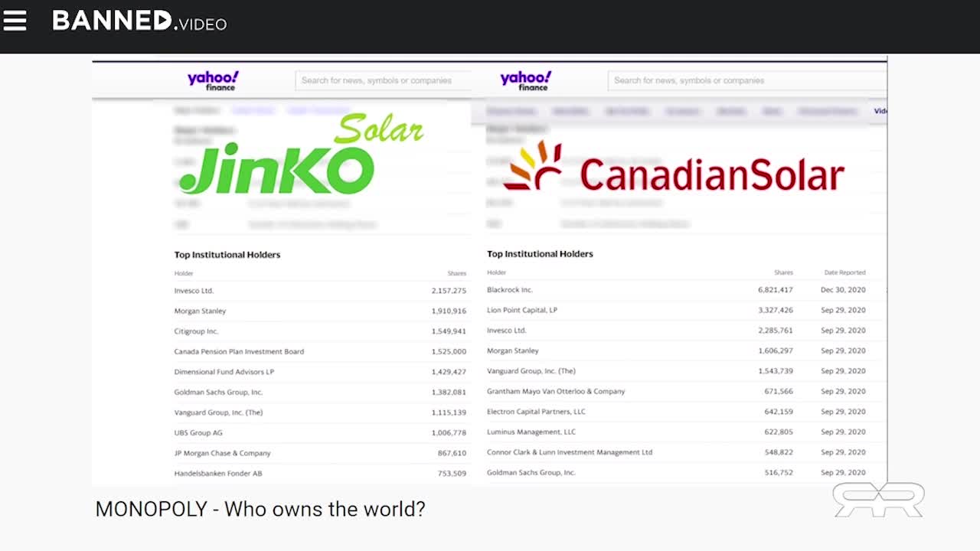Click the left table 'Shares' column header
Viewport: 980px width, 551px height.
(x=457, y=273)
